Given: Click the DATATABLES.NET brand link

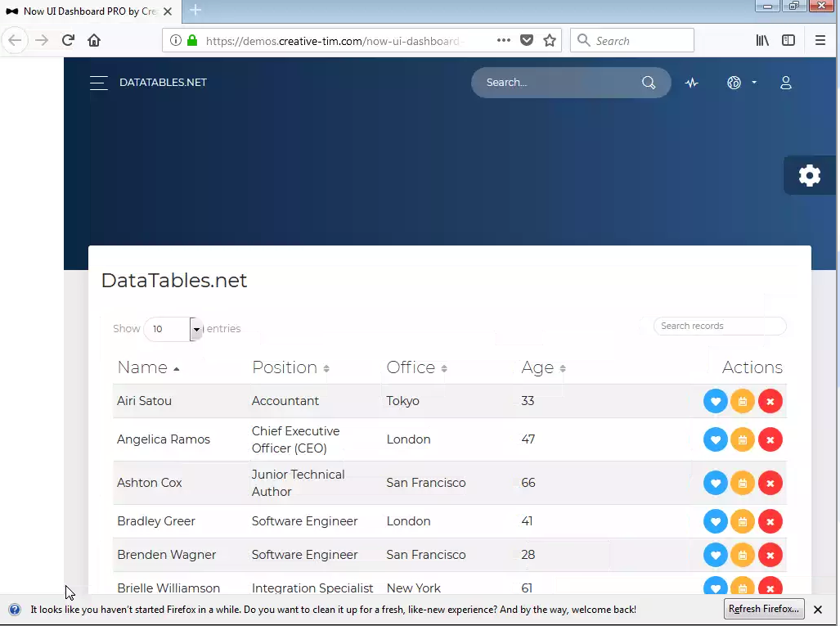Looking at the screenshot, I should pos(163,83).
